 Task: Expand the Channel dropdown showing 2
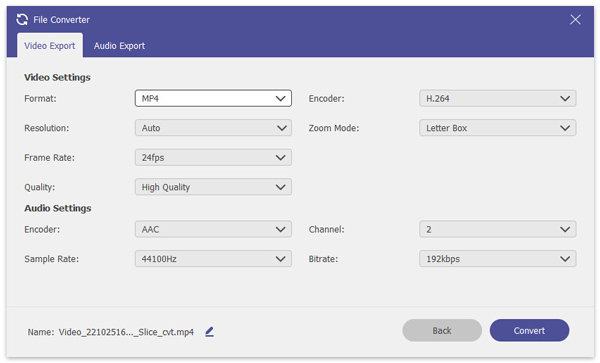coord(497,229)
